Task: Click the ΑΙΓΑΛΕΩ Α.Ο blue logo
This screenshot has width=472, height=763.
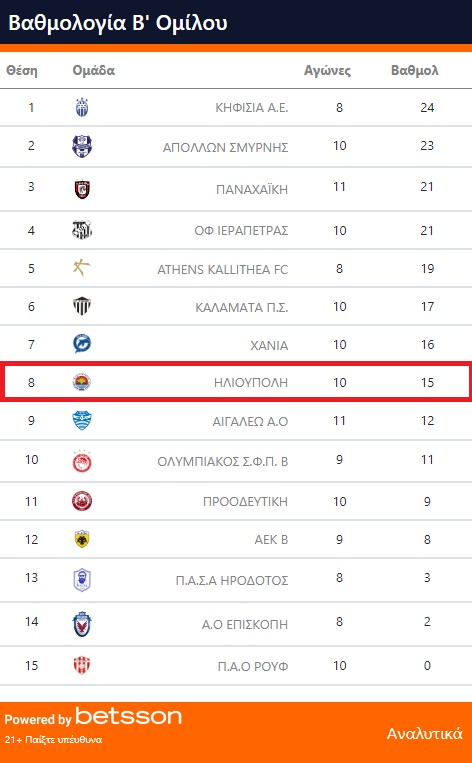Action: pyautogui.click(x=82, y=420)
